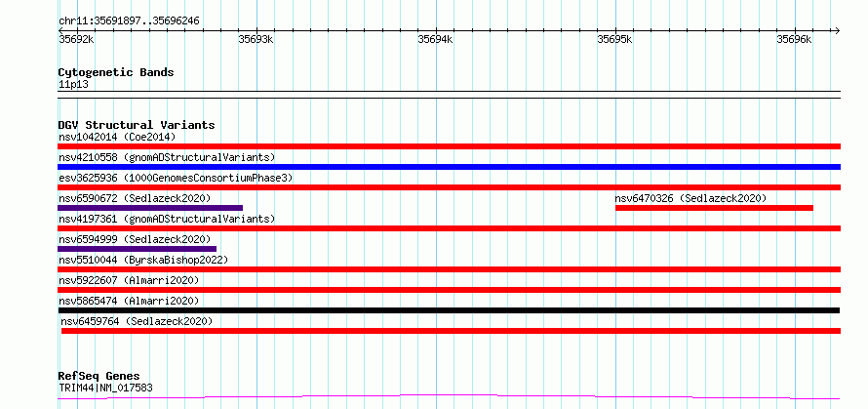Select the blue nsv4210558 gnomAD variant bar

coord(449,167)
